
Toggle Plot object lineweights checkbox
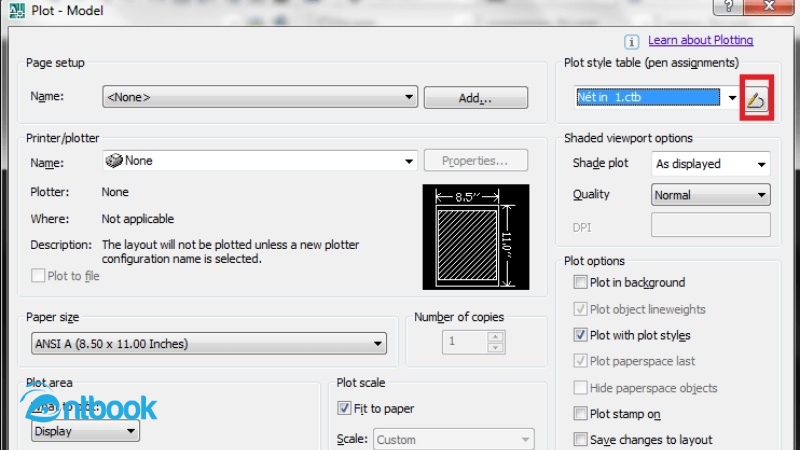[580, 309]
